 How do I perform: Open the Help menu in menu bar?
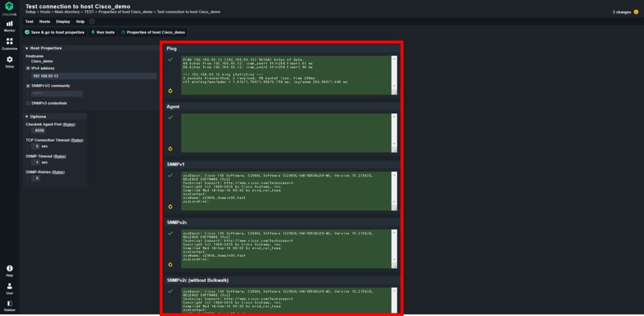click(x=80, y=22)
